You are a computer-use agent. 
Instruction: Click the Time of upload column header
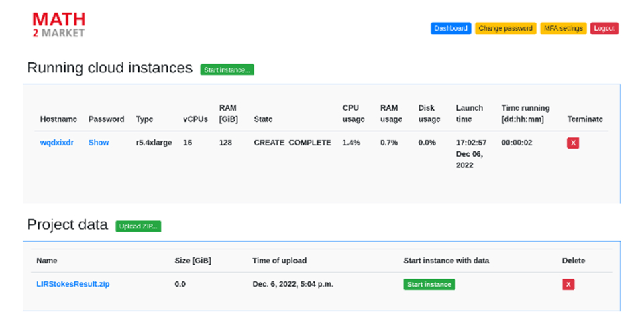[279, 261]
